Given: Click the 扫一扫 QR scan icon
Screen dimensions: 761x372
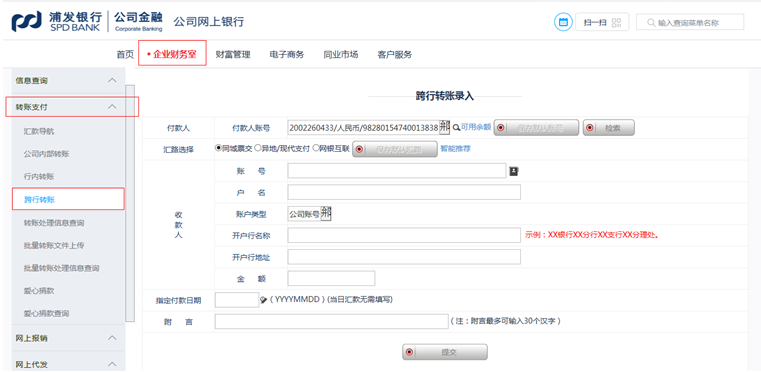Looking at the screenshot, I should click(616, 22).
